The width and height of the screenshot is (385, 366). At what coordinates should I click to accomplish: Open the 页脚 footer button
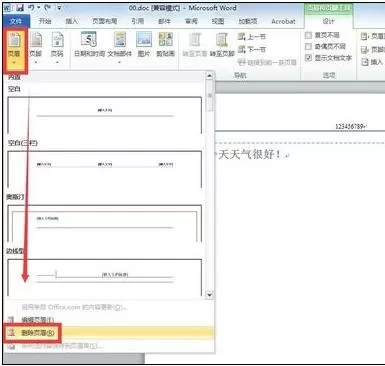click(36, 48)
